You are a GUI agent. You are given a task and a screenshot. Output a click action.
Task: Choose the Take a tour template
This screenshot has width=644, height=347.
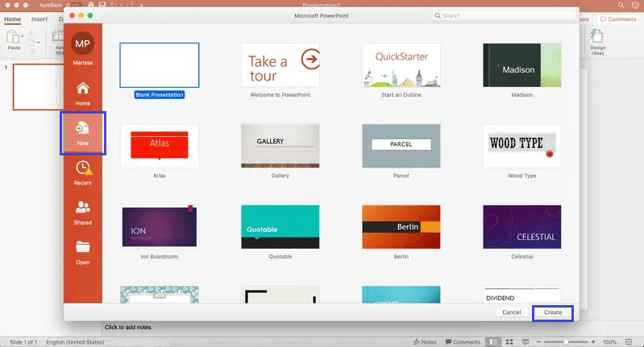[280, 65]
